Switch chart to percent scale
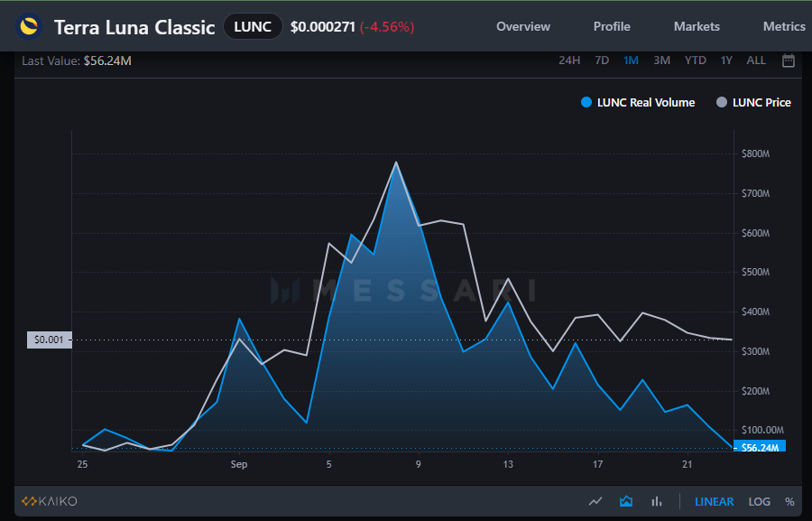 tap(789, 502)
